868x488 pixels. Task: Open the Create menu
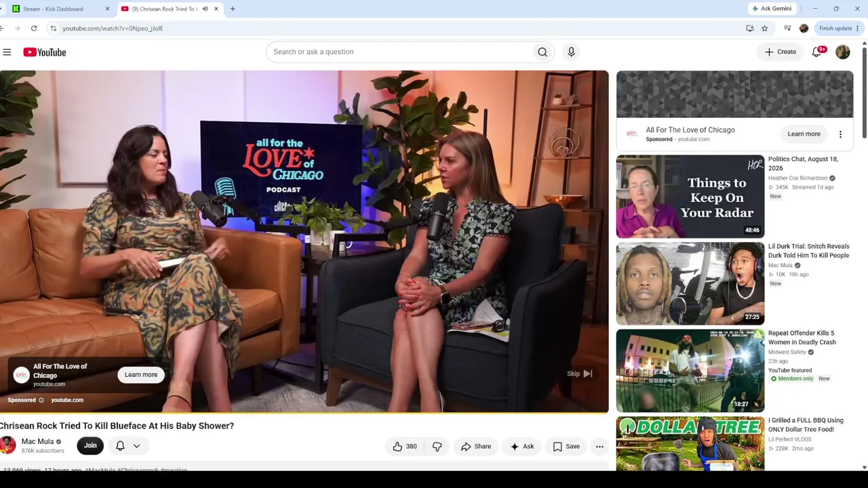point(781,52)
